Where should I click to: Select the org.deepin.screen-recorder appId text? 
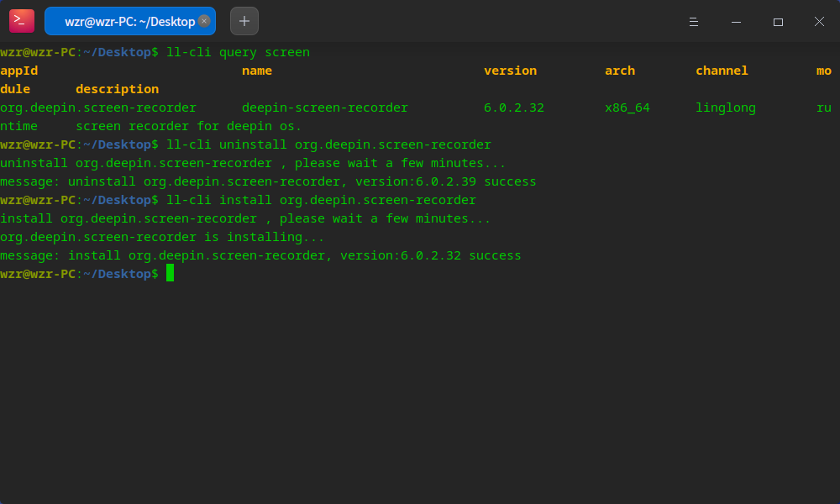97,108
